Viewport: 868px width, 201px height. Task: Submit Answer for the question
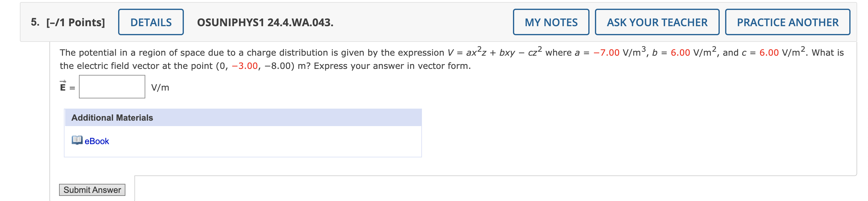point(92,190)
